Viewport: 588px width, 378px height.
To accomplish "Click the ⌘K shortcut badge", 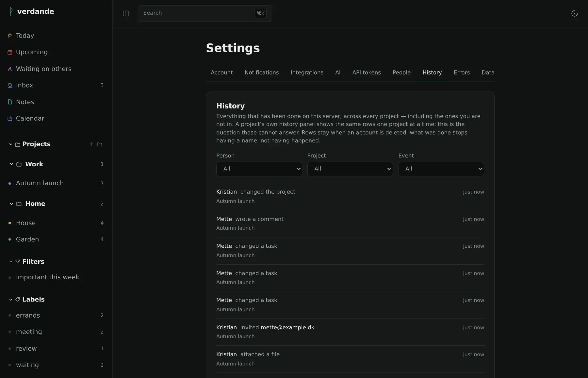I will pos(260,13).
